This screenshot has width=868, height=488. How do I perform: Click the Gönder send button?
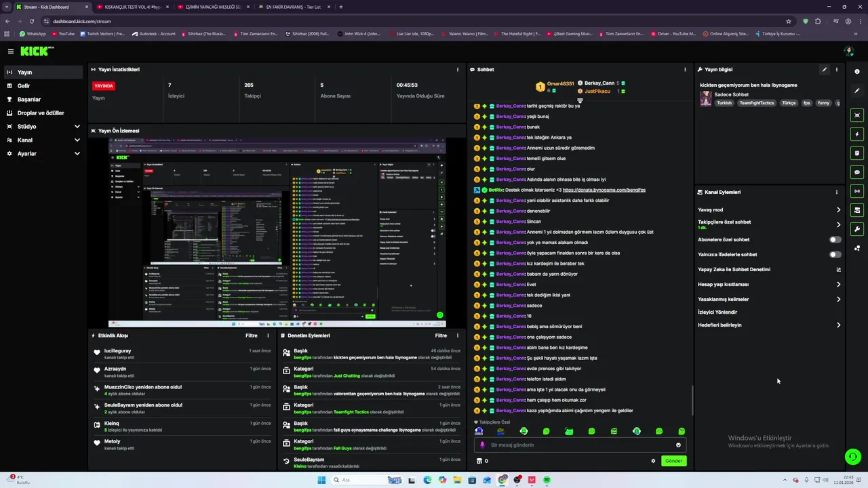(673, 461)
